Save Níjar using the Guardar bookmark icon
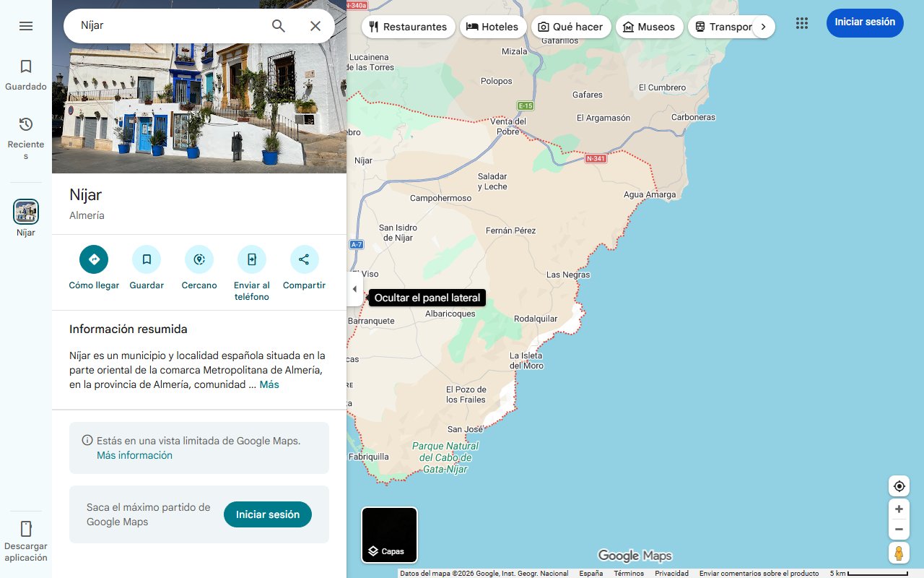This screenshot has height=578, width=924. click(x=147, y=259)
